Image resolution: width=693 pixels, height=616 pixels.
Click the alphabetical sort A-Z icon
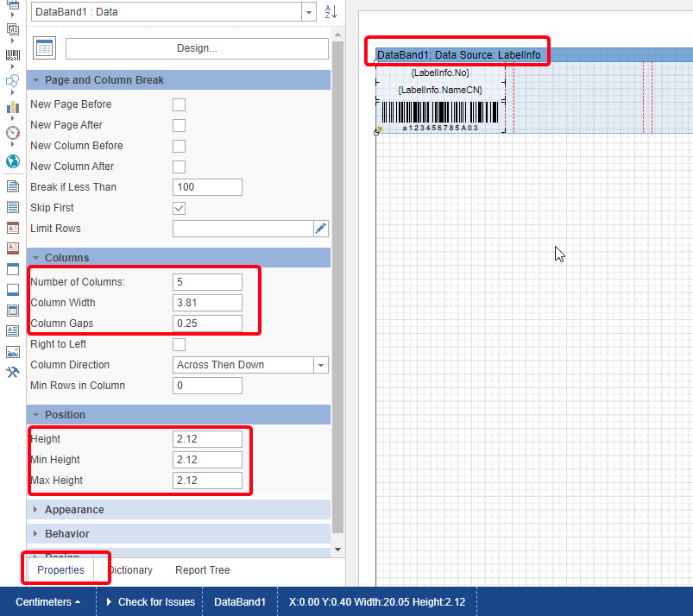331,11
